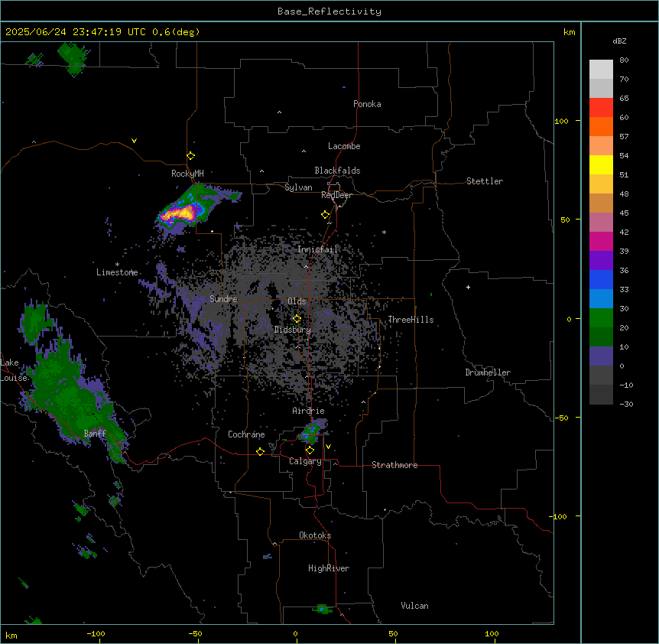This screenshot has height=644, width=659.
Task: Click the -50 tick on right axis
Action: point(561,418)
